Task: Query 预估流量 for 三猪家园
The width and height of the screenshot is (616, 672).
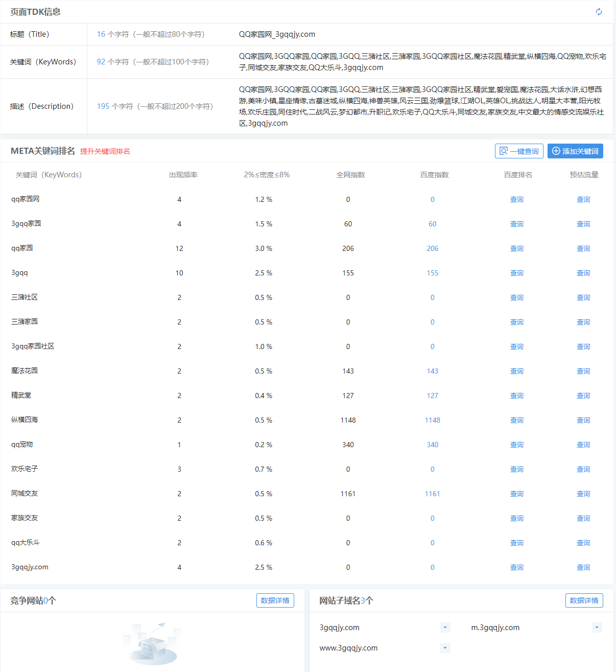Action: (583, 322)
